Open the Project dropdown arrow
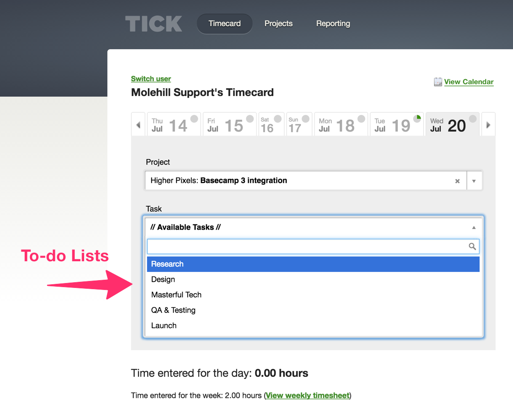 (x=474, y=180)
